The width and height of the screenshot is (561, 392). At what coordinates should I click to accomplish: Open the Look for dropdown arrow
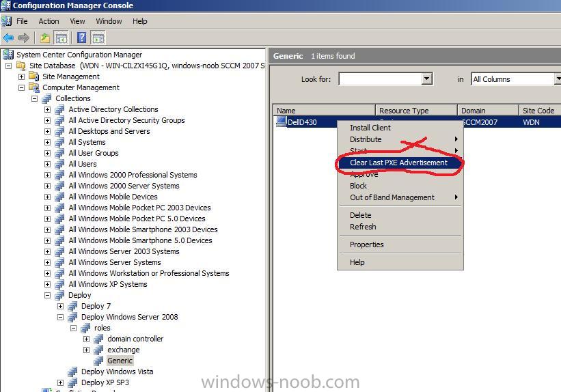[x=426, y=79]
